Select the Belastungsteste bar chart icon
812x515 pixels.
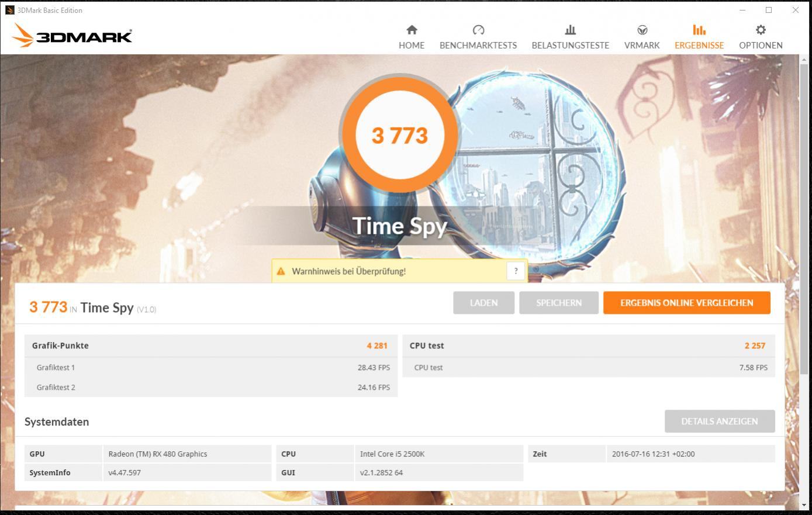(570, 30)
